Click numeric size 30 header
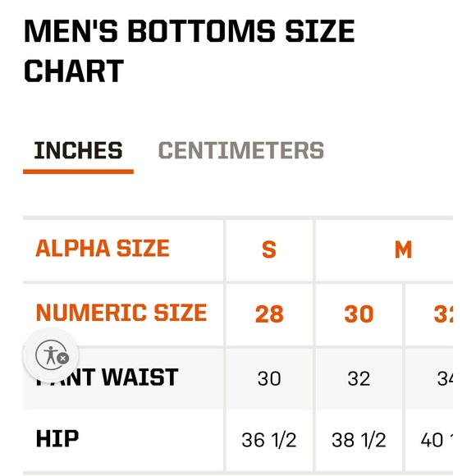Image resolution: width=476 pixels, height=476 pixels. point(359,314)
